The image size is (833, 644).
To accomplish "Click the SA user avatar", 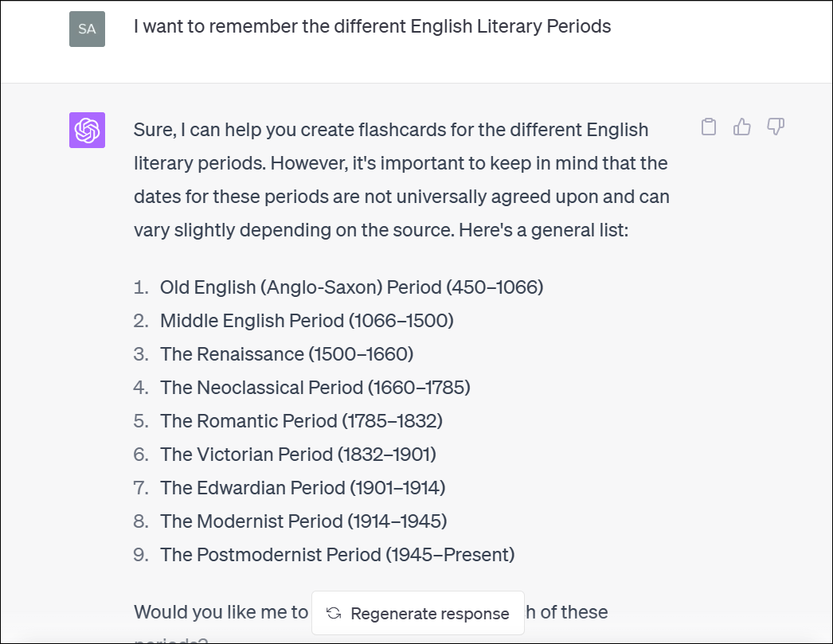I will pos(87,29).
